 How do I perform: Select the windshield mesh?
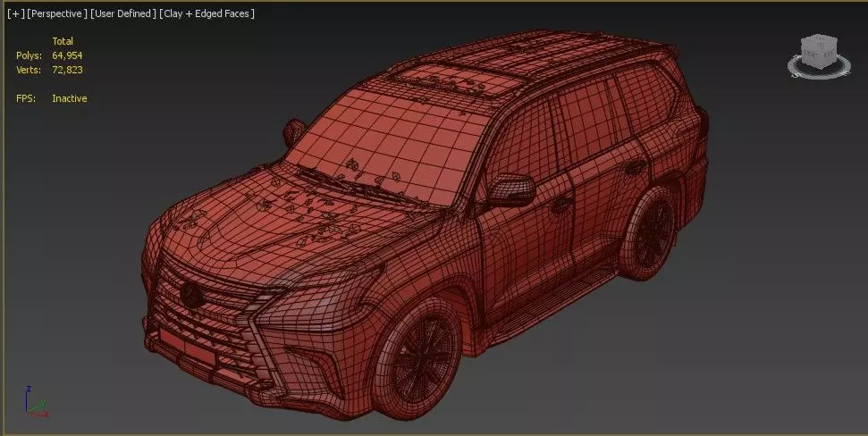click(387, 146)
